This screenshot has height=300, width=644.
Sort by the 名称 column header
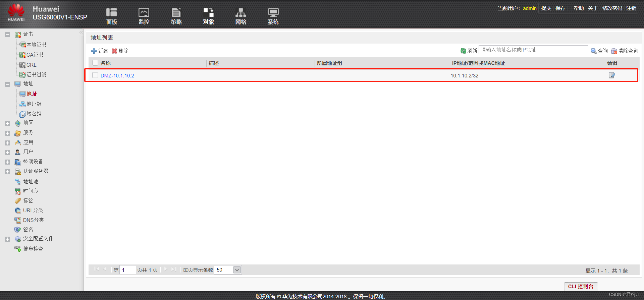pos(106,63)
